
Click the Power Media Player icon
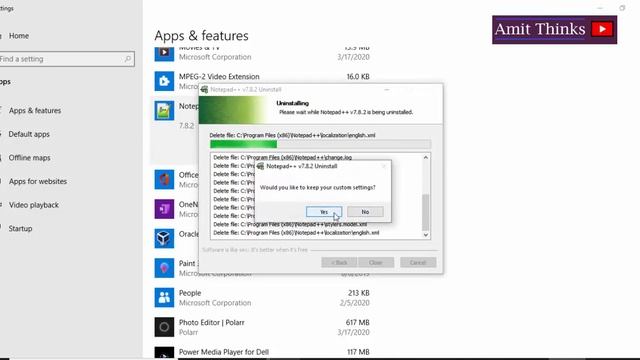pyautogui.click(x=164, y=353)
